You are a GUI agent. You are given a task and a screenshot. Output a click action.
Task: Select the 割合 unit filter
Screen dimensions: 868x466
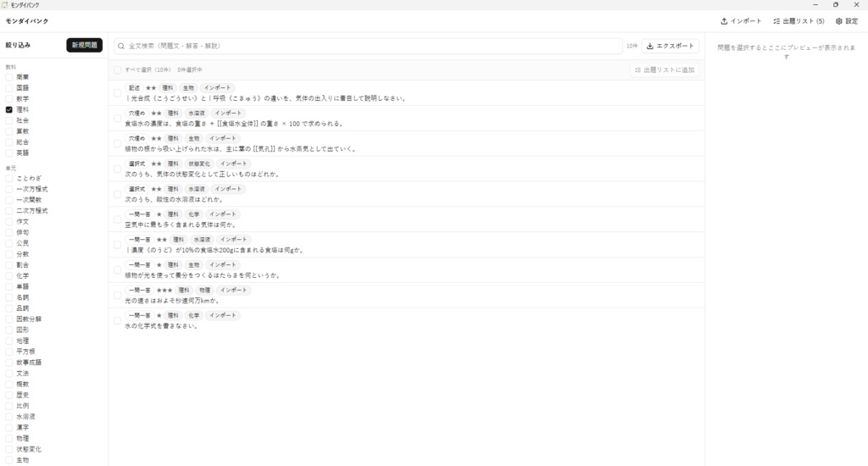(x=8, y=265)
